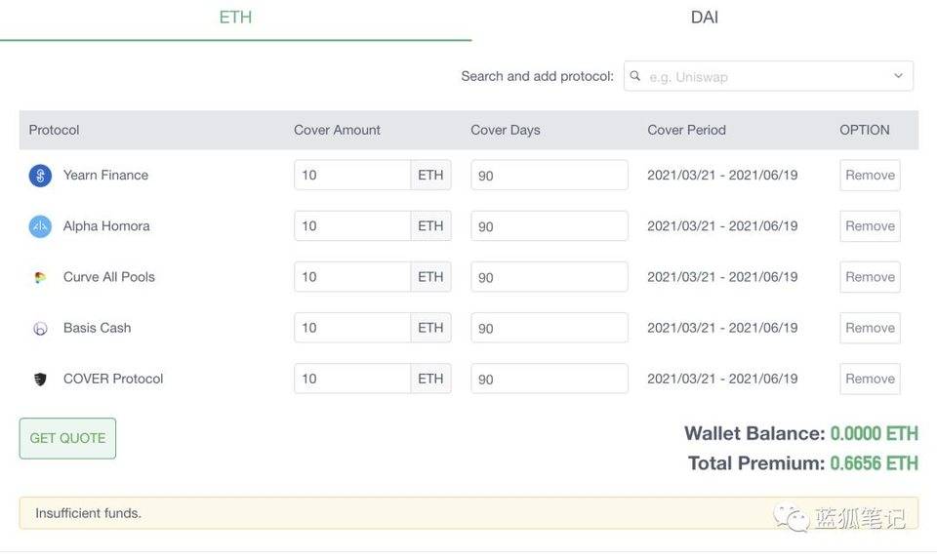This screenshot has width=937, height=560.
Task: Edit COVER Protocol cover amount field
Action: click(352, 378)
